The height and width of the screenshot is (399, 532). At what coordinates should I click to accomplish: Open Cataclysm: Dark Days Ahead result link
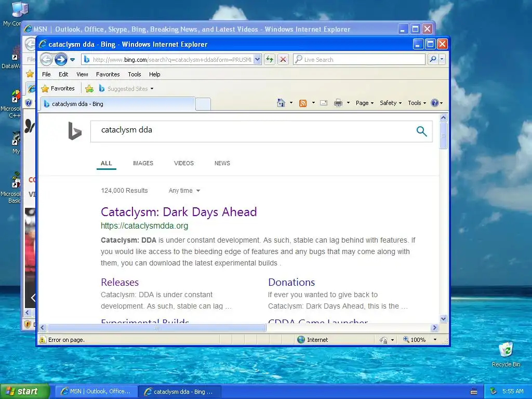pyautogui.click(x=179, y=212)
